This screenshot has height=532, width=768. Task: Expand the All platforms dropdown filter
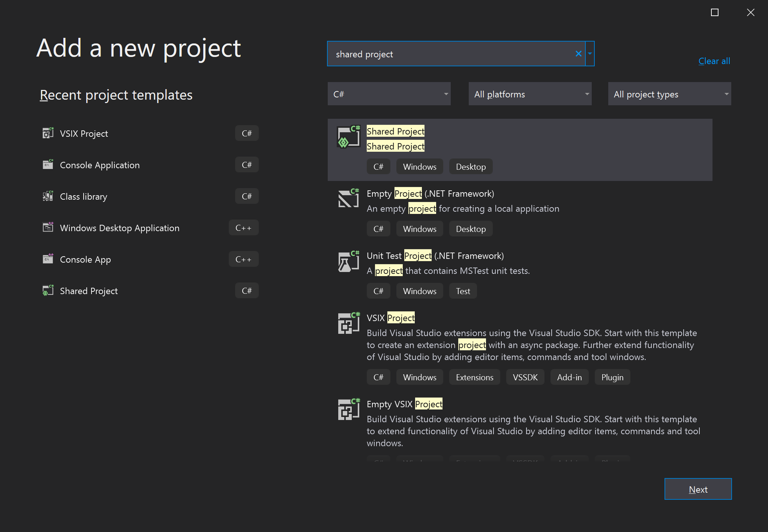[530, 94]
